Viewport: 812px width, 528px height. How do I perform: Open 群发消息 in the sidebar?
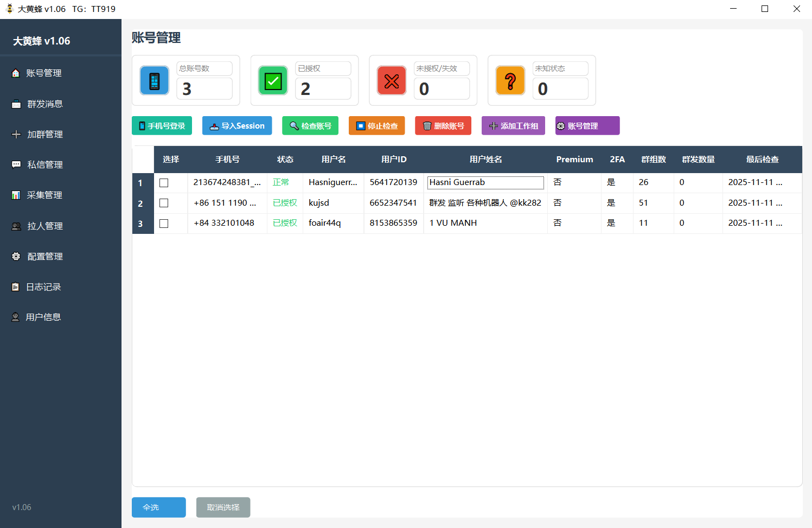pyautogui.click(x=45, y=104)
